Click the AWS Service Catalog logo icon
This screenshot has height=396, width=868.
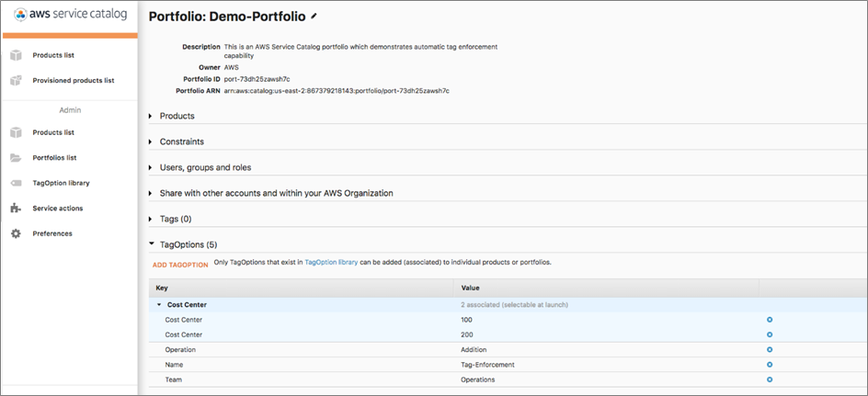[20, 15]
